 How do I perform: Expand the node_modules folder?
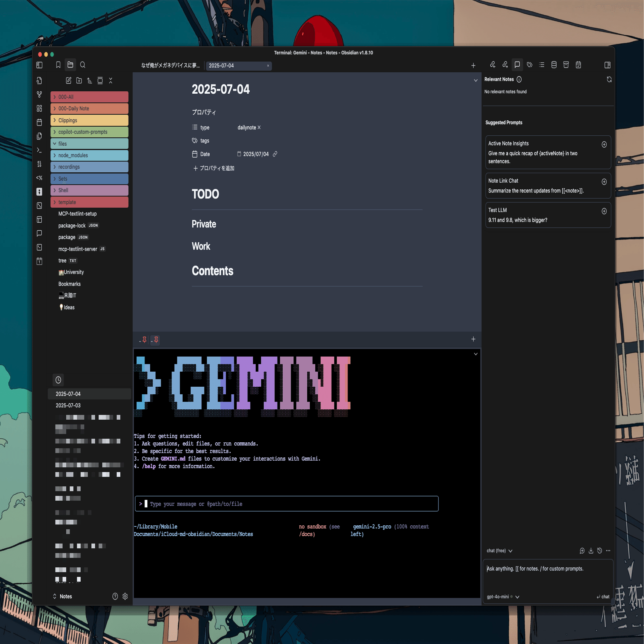[89, 155]
